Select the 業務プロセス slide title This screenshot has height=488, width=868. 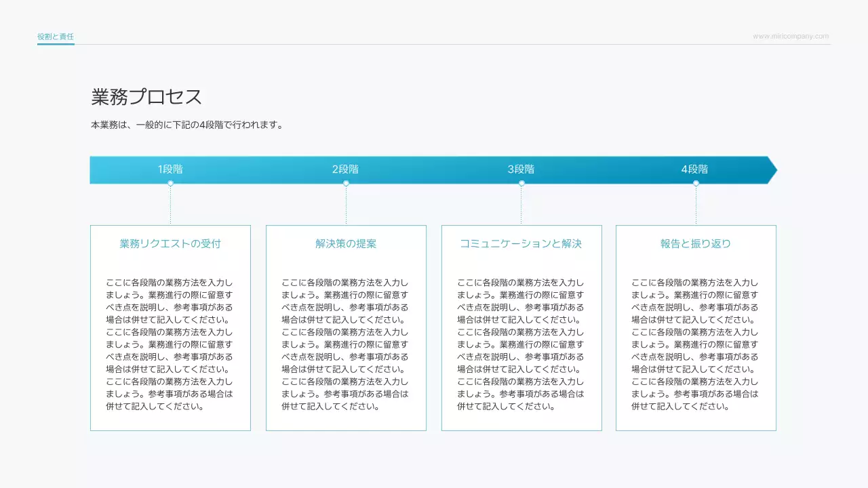click(146, 96)
